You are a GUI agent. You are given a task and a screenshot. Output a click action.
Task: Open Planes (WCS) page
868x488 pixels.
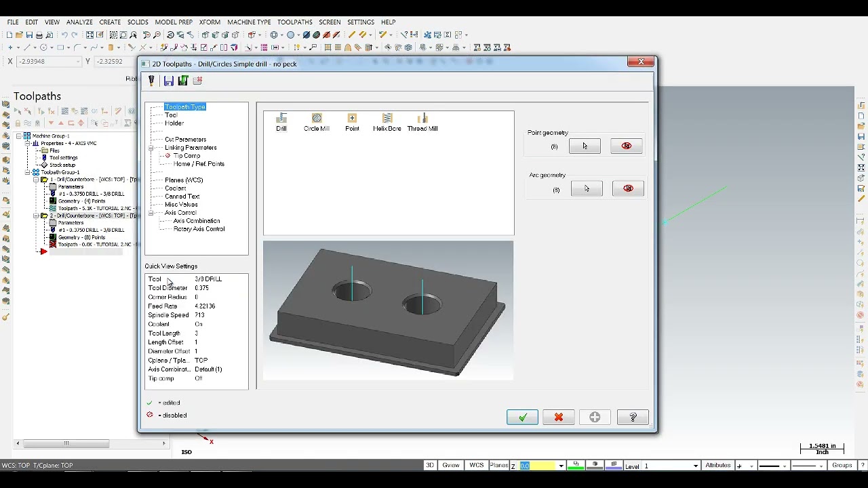184,180
